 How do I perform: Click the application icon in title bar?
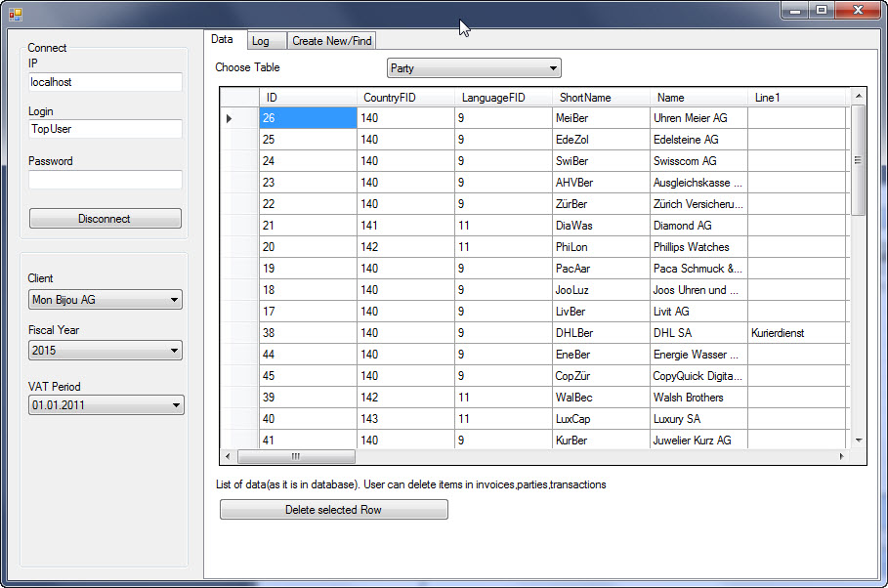[x=16, y=14]
